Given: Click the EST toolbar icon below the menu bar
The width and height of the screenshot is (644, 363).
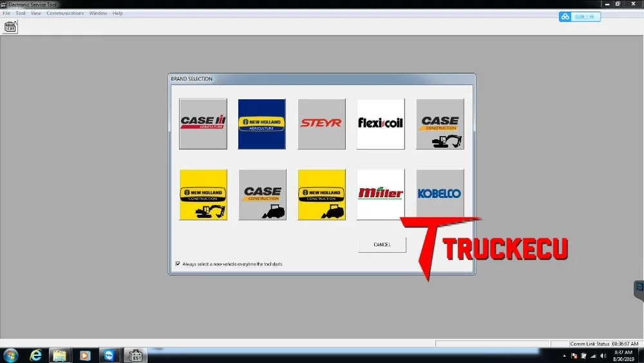Looking at the screenshot, I should pyautogui.click(x=10, y=27).
